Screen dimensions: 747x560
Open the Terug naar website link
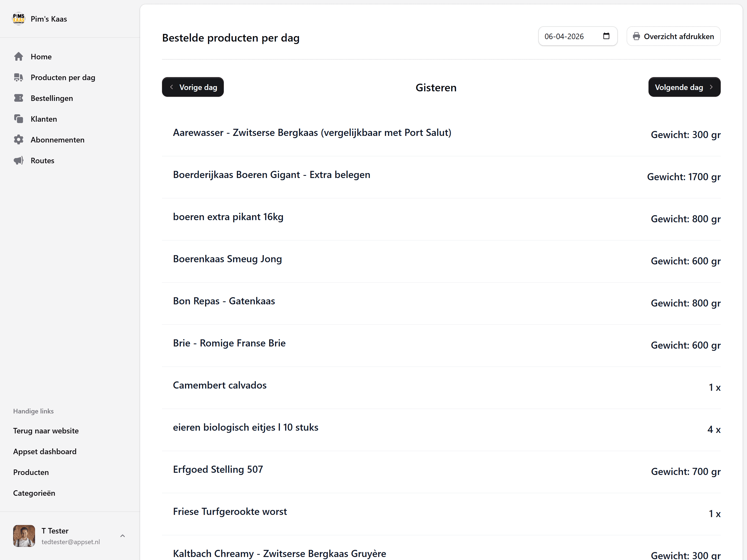[46, 431]
